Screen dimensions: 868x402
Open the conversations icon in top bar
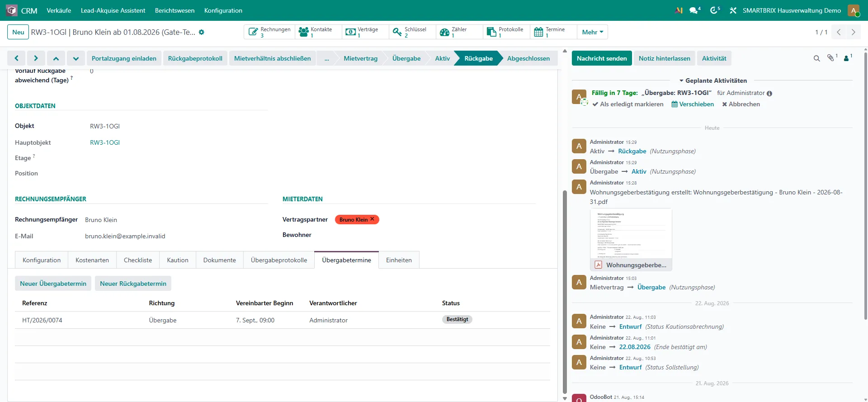(694, 10)
